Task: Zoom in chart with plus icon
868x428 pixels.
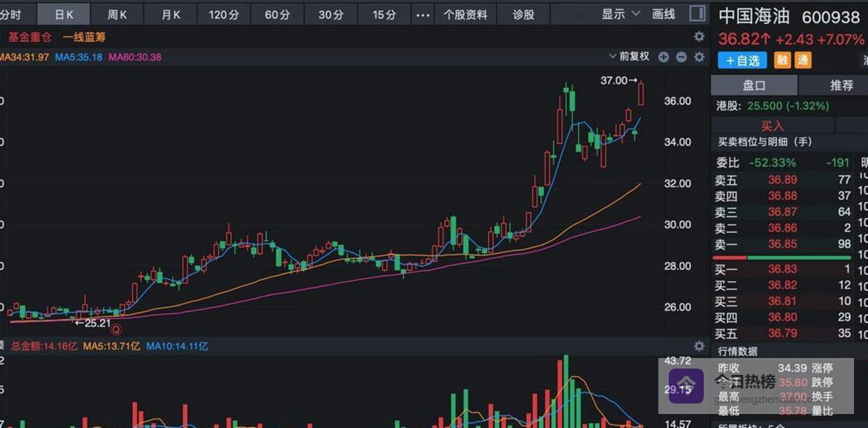Action: point(663,57)
